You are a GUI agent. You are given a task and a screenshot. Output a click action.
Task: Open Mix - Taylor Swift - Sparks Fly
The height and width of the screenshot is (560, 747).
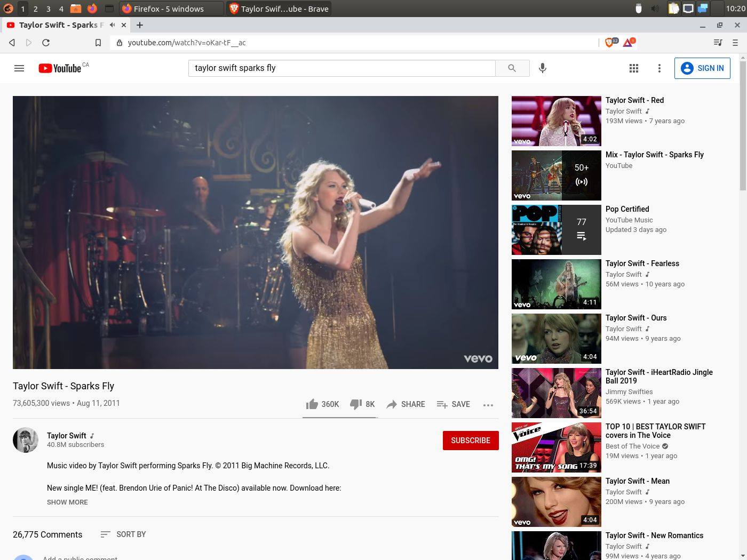click(x=655, y=155)
